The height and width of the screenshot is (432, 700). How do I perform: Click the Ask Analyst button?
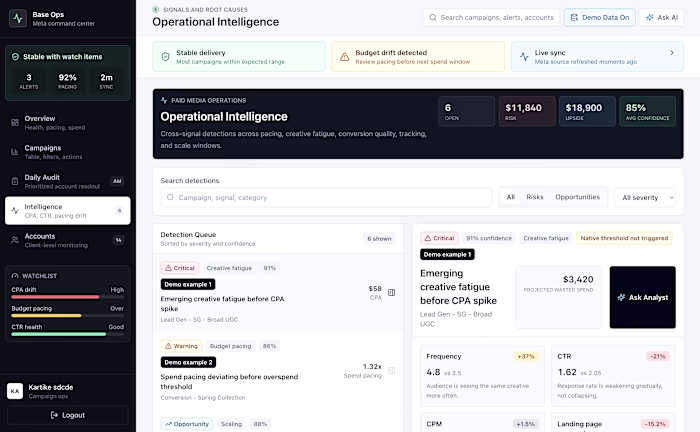tap(642, 297)
